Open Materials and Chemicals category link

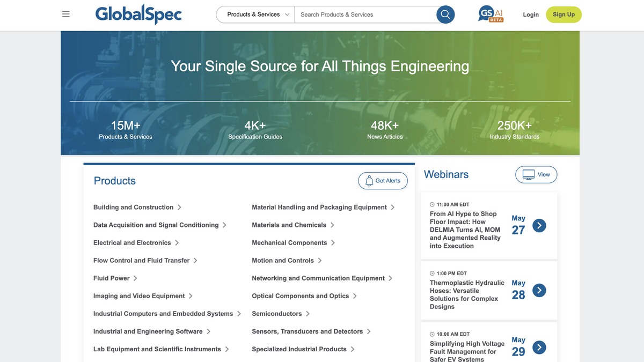(289, 225)
